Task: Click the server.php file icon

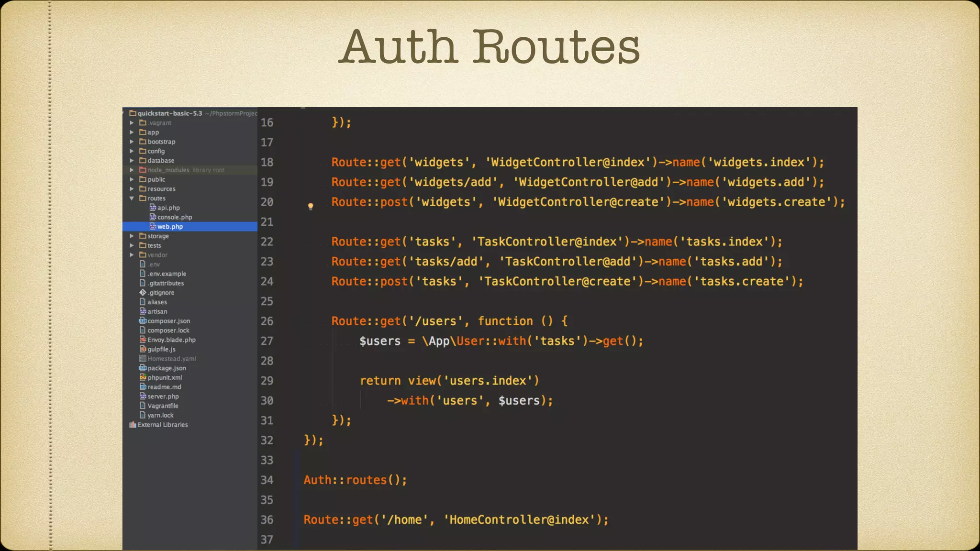Action: pos(143,397)
